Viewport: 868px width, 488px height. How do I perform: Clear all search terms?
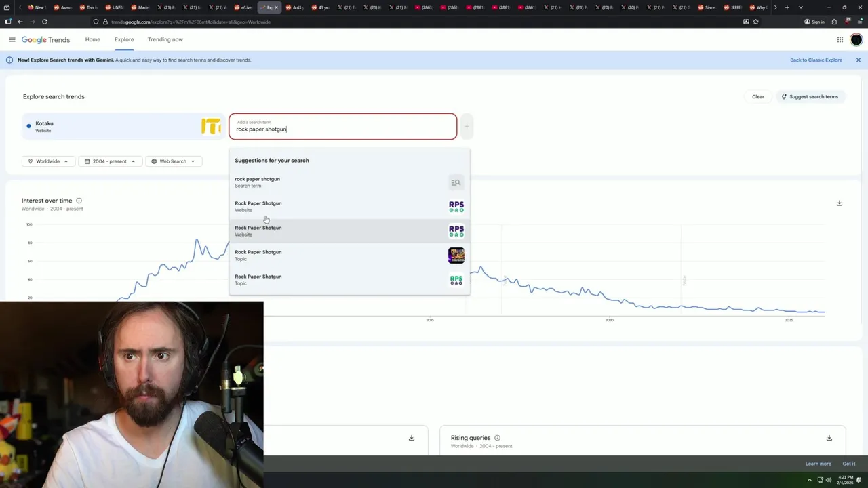point(758,96)
